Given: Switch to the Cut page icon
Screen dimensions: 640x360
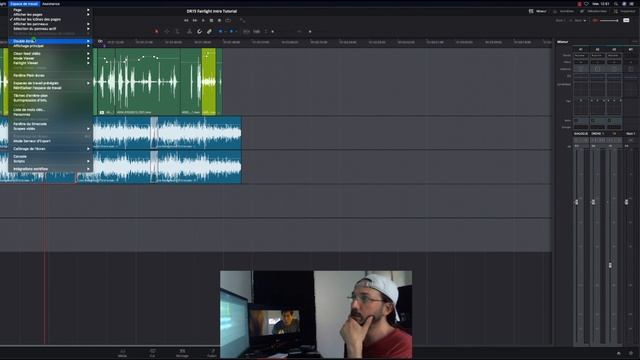Looking at the screenshot, I should tap(152, 353).
